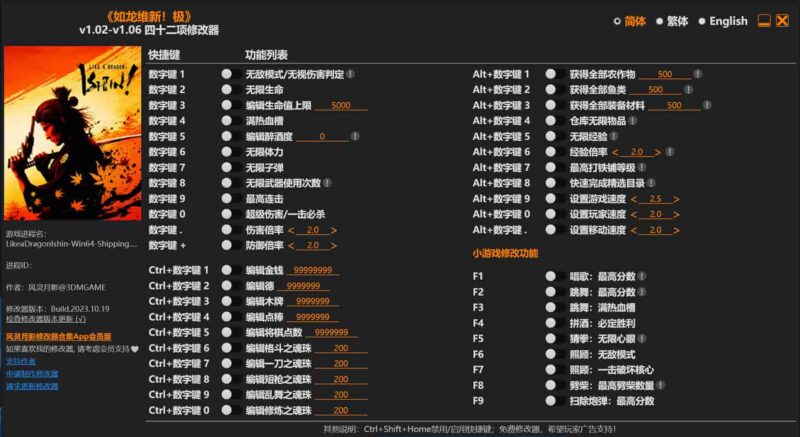This screenshot has height=437, width=800.
Task: Click info icon beside 获得全部装备材料
Action: pos(707,105)
